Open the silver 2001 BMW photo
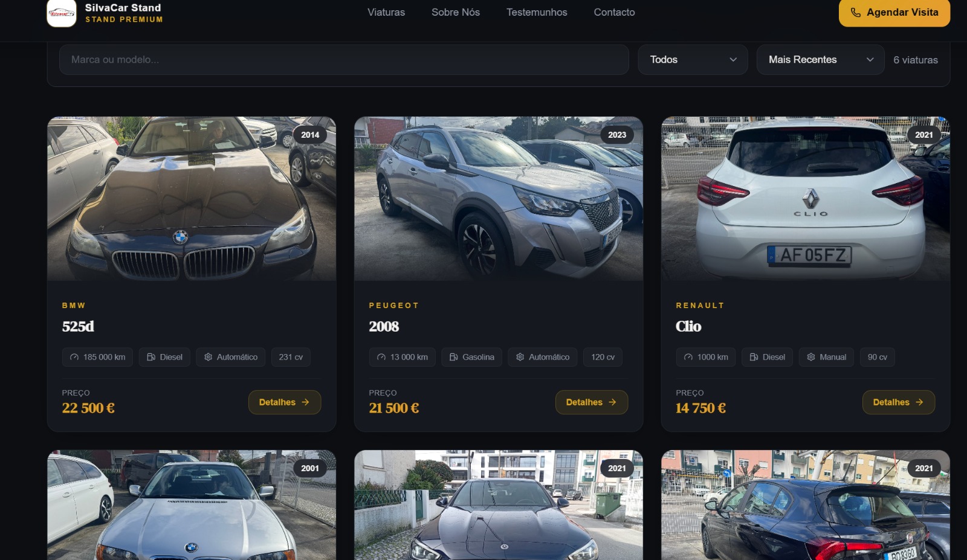967x560 pixels. tap(192, 507)
